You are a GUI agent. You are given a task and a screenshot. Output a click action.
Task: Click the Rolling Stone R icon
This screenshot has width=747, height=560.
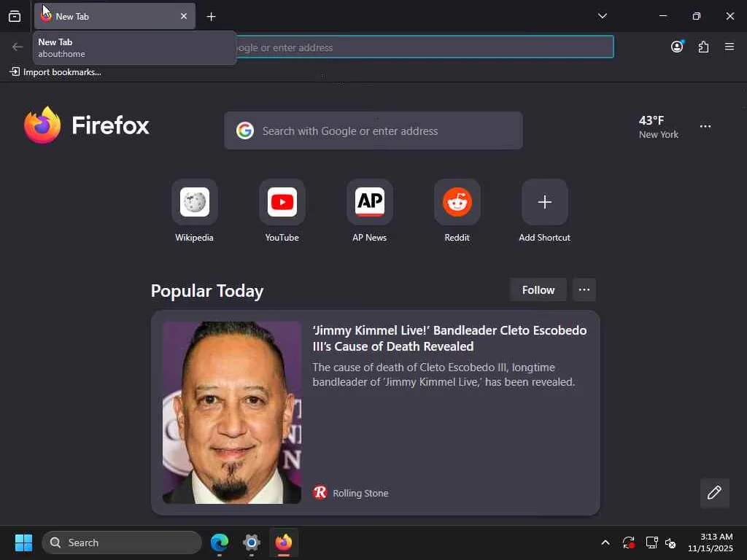[x=320, y=492]
